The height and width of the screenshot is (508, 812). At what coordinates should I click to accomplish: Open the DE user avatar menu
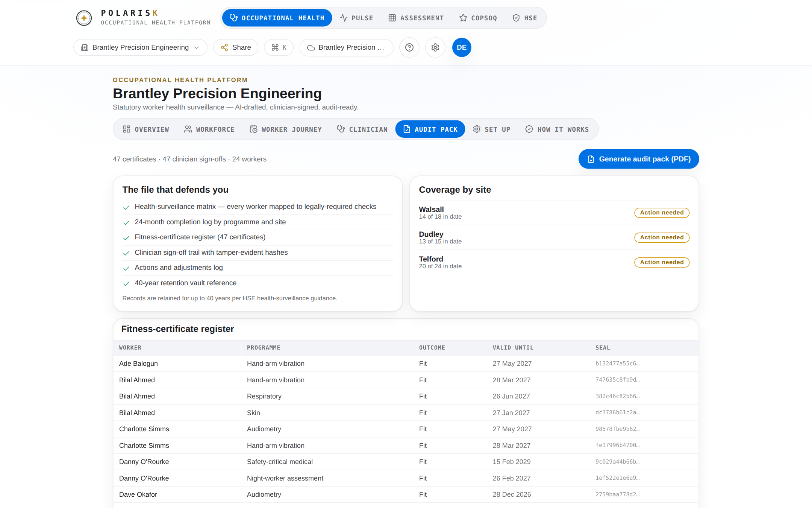pos(462,47)
